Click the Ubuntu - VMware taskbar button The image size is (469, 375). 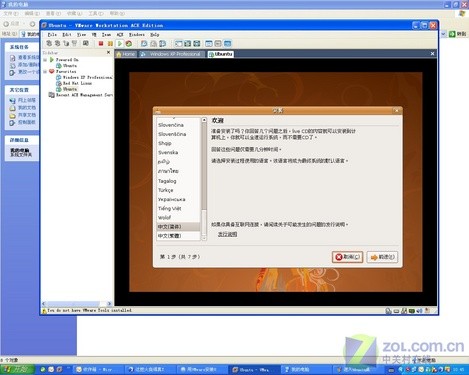click(255, 369)
